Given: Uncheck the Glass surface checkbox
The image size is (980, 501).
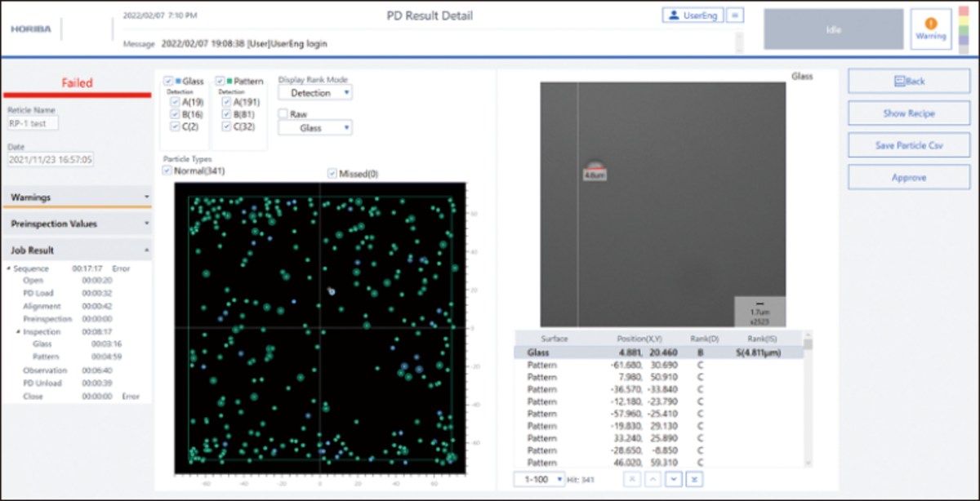Looking at the screenshot, I should click(x=168, y=82).
